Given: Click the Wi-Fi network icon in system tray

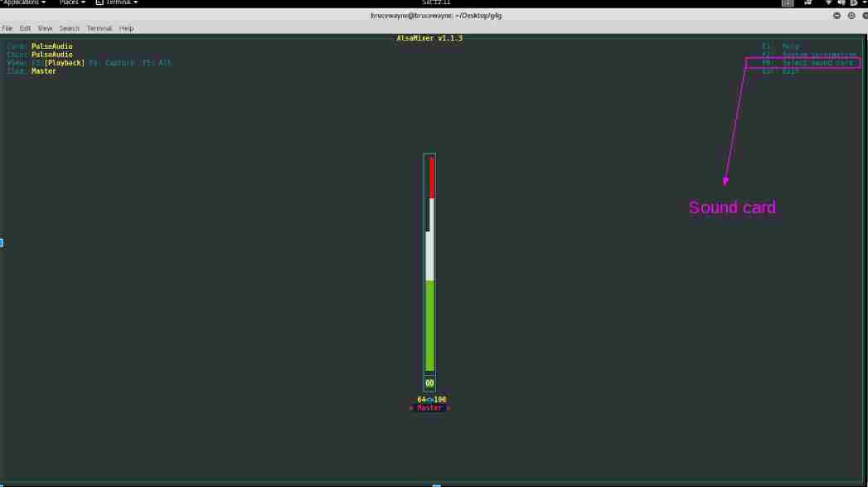Looking at the screenshot, I should [828, 2].
